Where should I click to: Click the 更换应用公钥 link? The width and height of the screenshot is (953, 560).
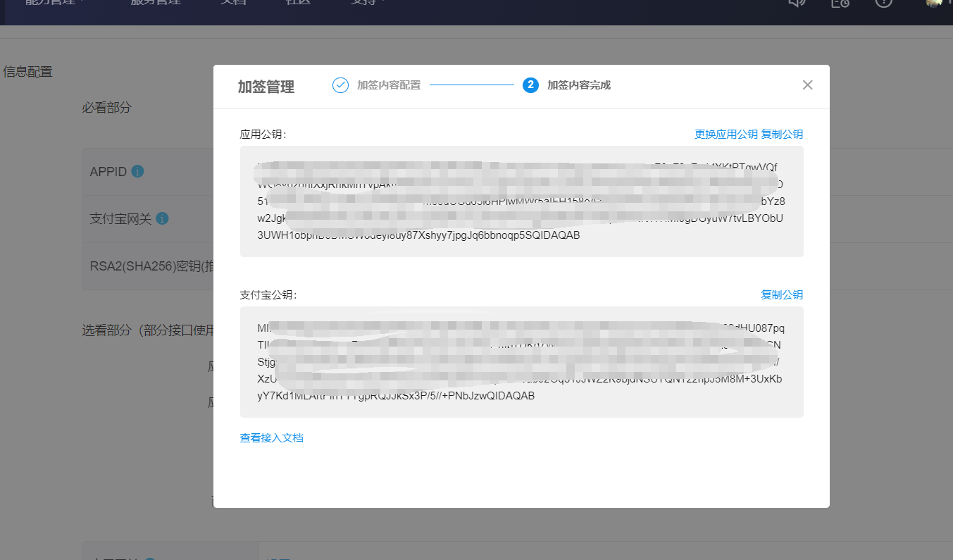[726, 135]
